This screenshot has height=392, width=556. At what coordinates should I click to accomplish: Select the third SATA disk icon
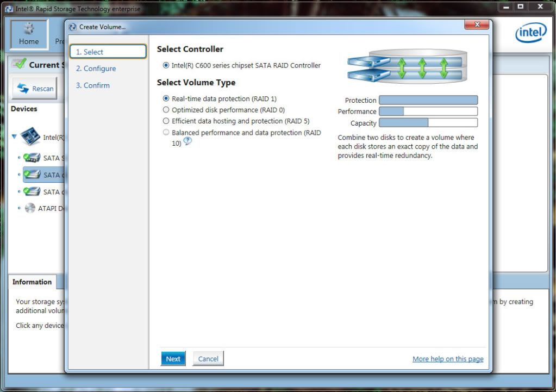(32, 191)
